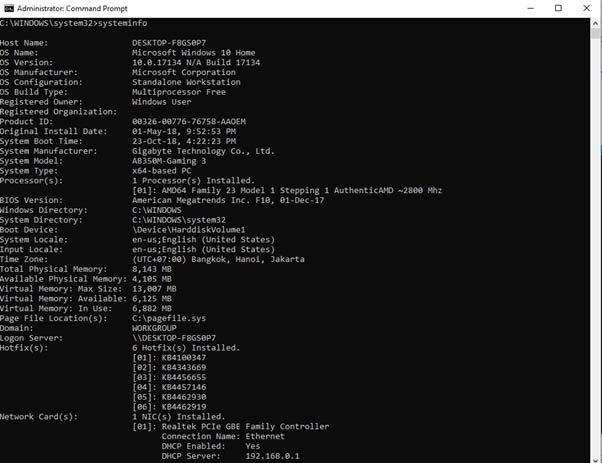
Task: Click page file location 'C:\pagefile.sys'
Action: click(x=169, y=318)
